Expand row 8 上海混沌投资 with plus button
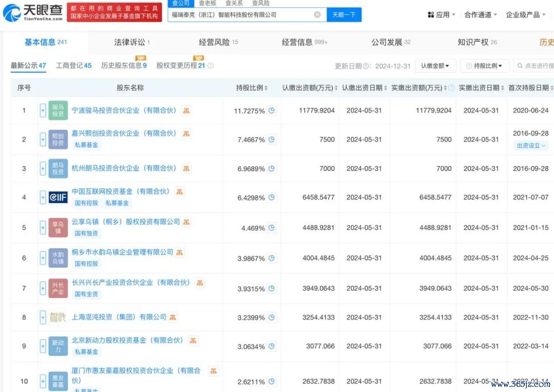This screenshot has height=392, width=554. pos(43,317)
